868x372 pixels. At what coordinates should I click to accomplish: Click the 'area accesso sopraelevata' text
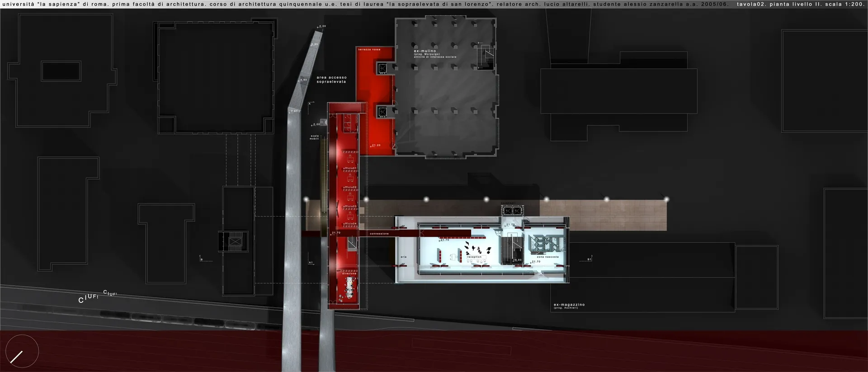(x=331, y=80)
